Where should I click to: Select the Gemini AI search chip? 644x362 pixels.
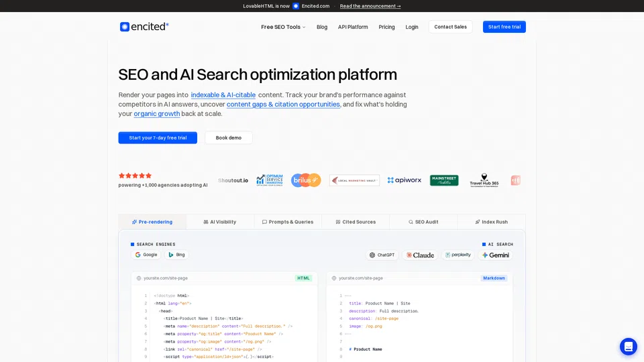click(x=495, y=255)
